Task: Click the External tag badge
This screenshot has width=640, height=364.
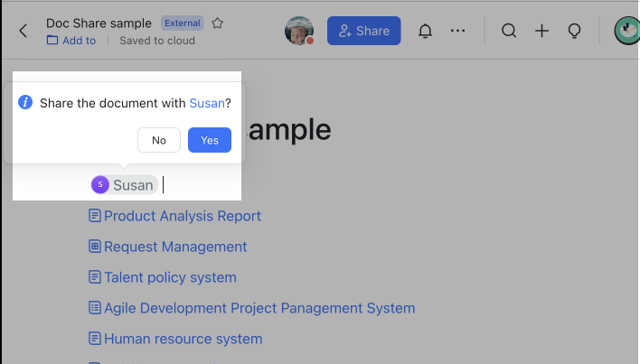Action: pos(183,23)
